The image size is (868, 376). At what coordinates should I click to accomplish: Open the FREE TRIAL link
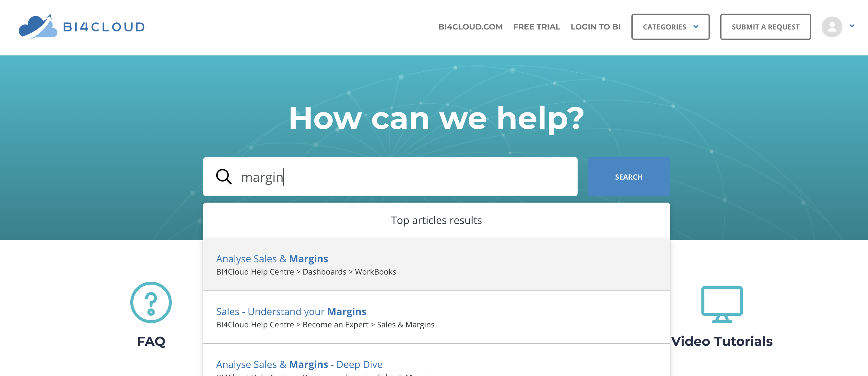[536, 27]
